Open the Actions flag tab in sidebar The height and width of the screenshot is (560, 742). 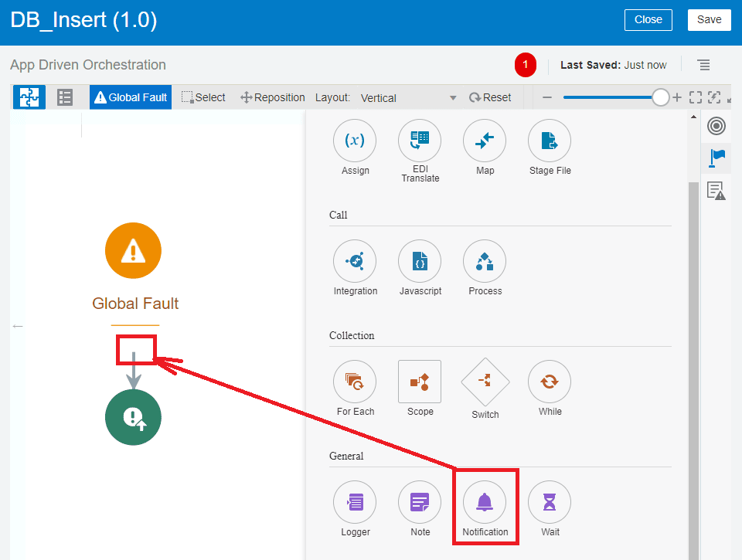point(717,158)
